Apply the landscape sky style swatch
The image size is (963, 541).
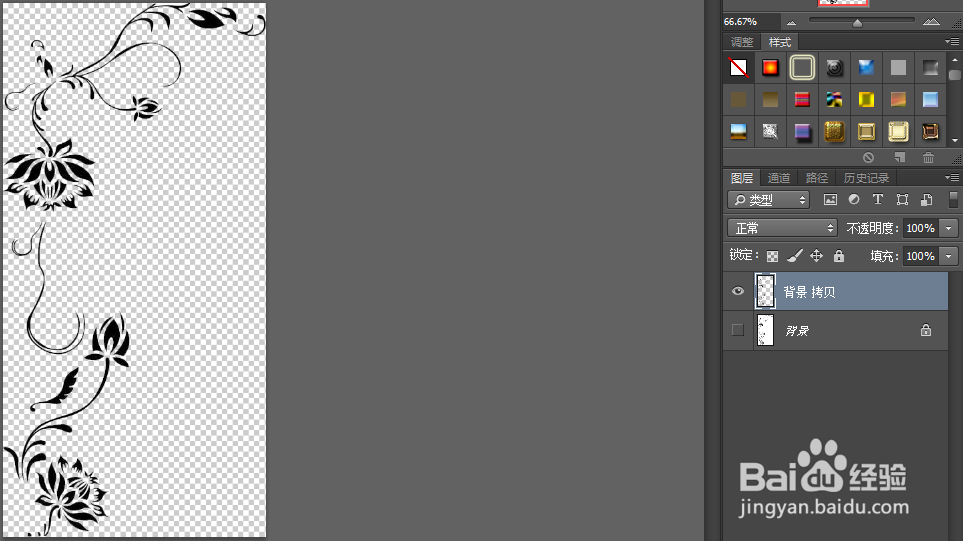tap(738, 131)
